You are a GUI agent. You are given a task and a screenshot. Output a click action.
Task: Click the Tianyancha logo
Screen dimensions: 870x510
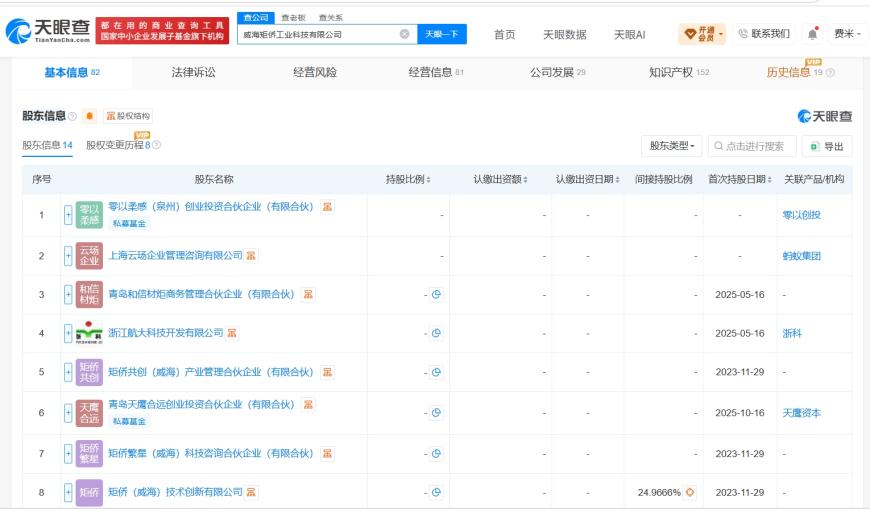[48, 31]
